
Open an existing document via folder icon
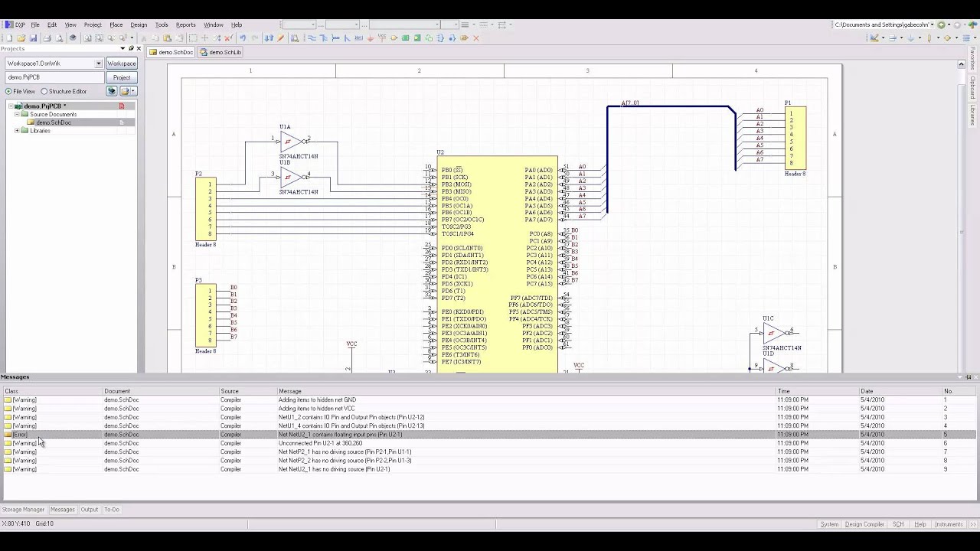(x=21, y=37)
